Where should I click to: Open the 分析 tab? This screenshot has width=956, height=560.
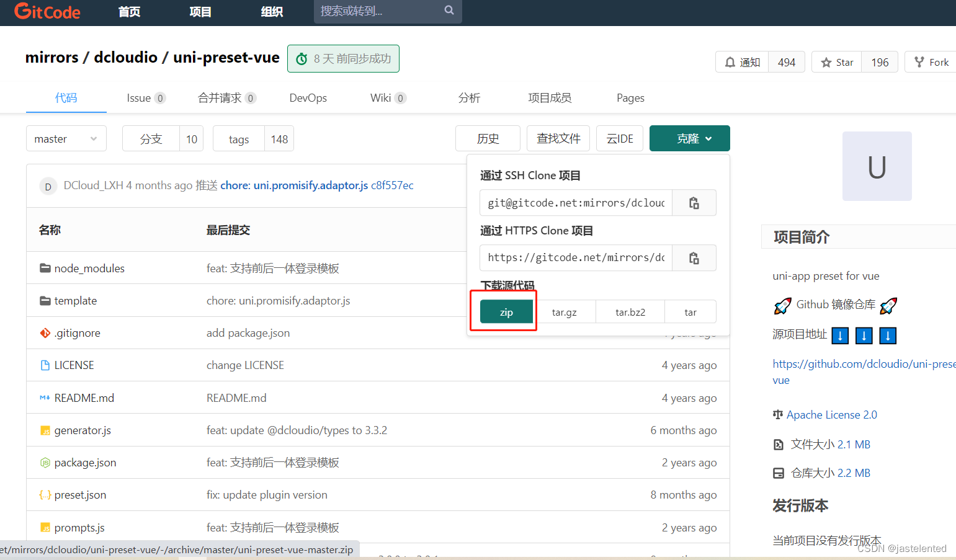470,98
